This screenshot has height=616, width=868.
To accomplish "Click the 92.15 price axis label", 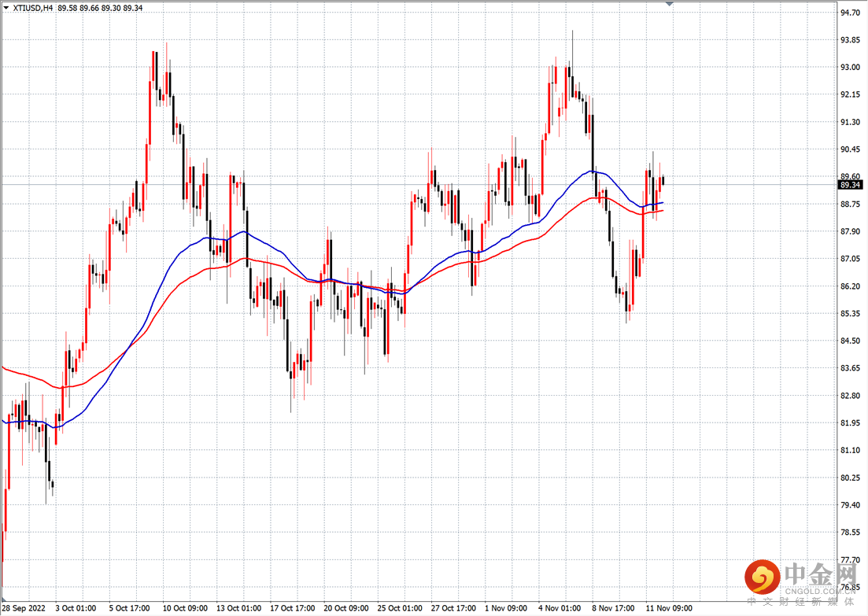I will coord(850,94).
